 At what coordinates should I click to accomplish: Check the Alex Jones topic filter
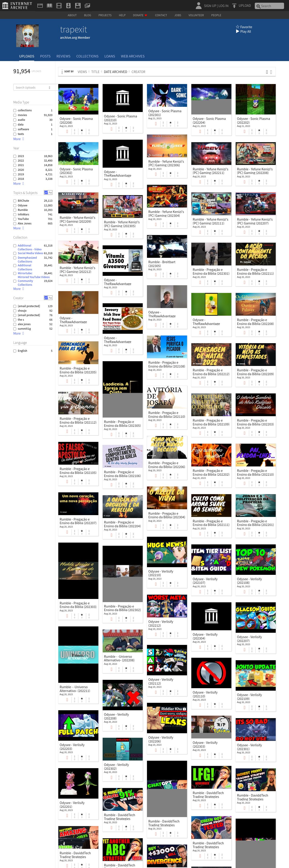click(15, 224)
